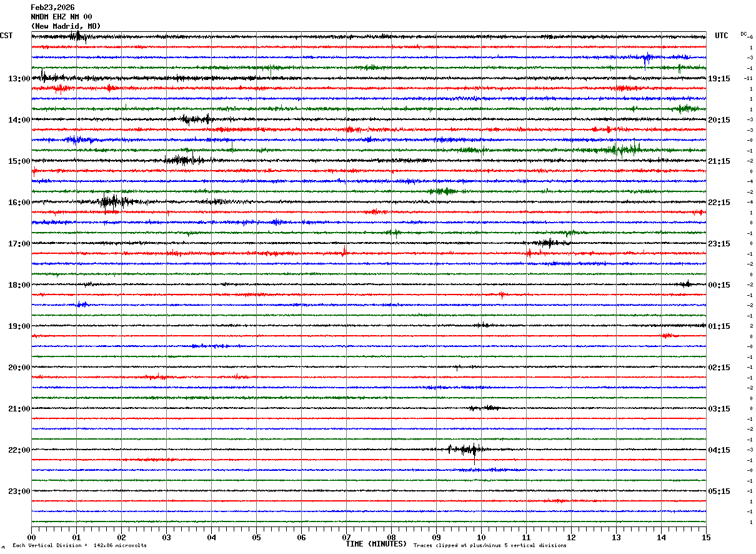Select the NMDM EHZ NM 00 station code
756x554 pixels.
click(61, 17)
